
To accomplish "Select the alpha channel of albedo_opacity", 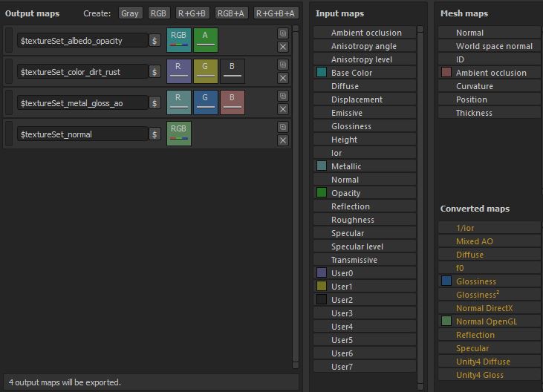I will 206,40.
